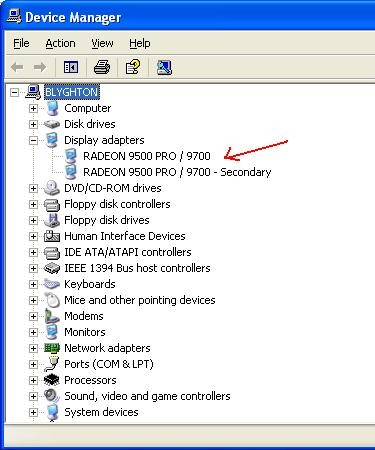Select the first RADEON 9500 PRO / 9700 entry
The width and height of the screenshot is (375, 450).
pyautogui.click(x=147, y=156)
